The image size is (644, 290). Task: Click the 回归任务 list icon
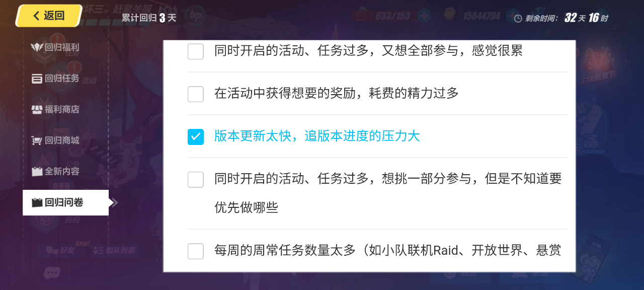pos(37,79)
